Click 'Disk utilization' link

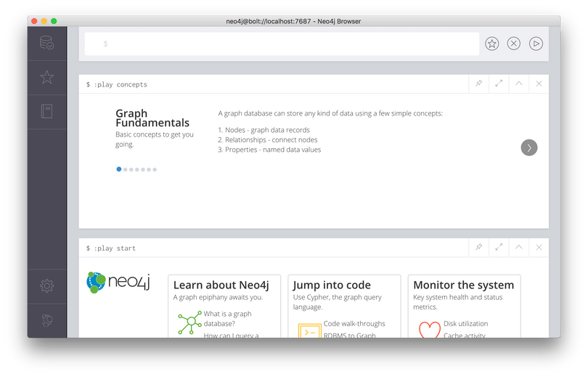coord(466,323)
